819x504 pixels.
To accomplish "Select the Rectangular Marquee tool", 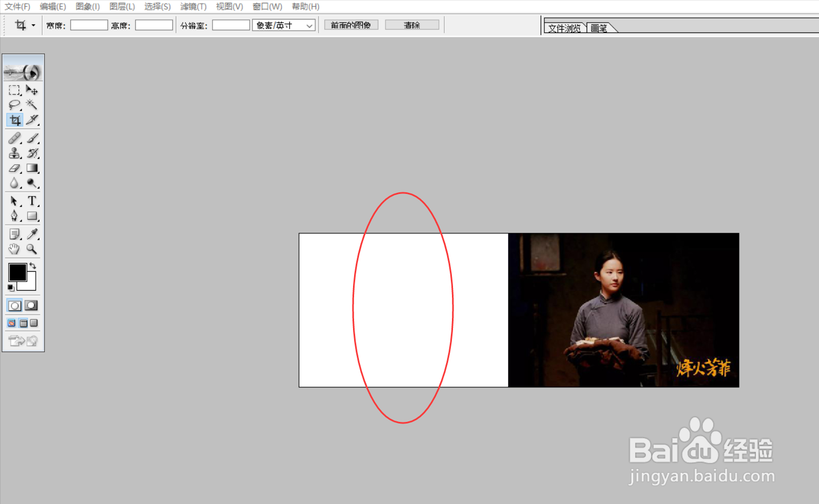I will 15,90.
